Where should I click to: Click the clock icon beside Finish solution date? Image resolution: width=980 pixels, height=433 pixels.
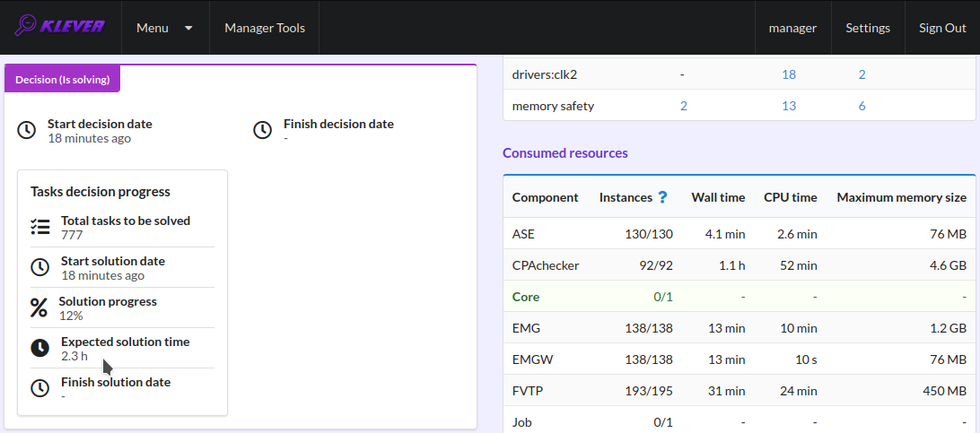pos(40,388)
